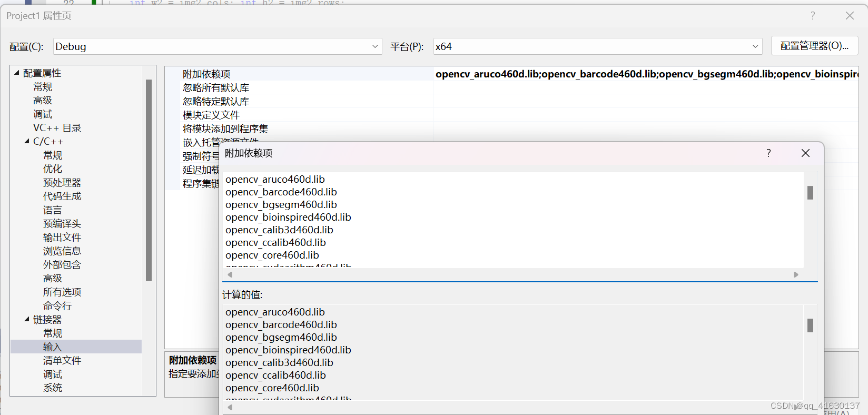Open the 配置 Debug dropdown
The width and height of the screenshot is (868, 415).
218,46
